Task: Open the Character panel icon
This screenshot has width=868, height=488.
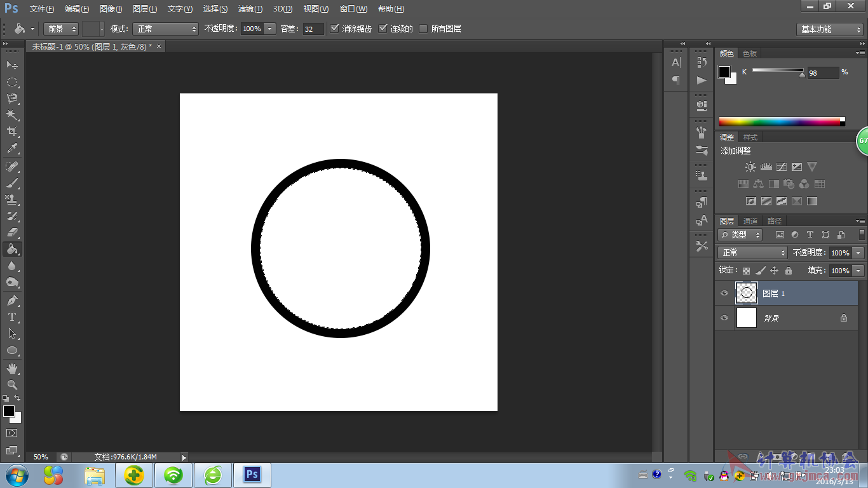Action: point(676,62)
